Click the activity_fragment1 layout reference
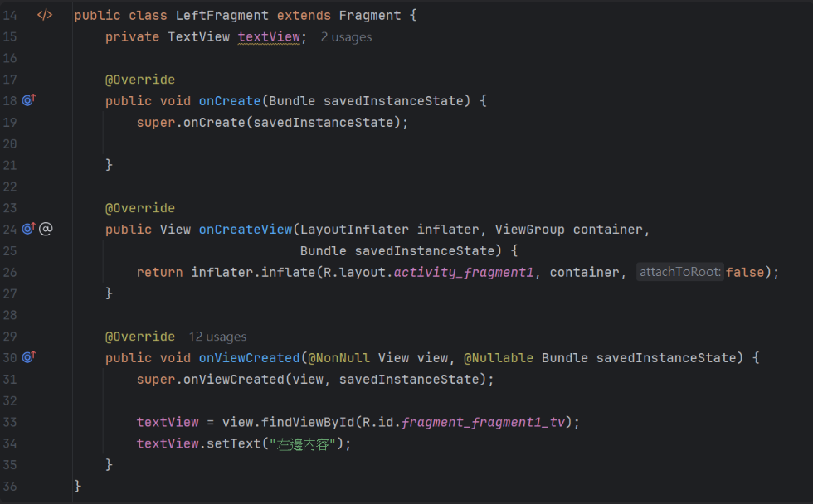The height and width of the screenshot is (504, 813). tap(464, 273)
